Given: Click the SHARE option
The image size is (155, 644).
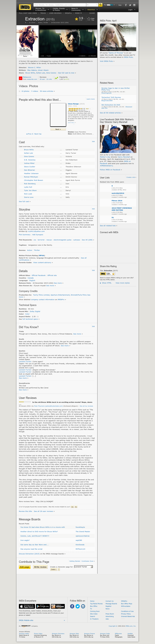Looking at the screenshot, I should tap(92, 13).
